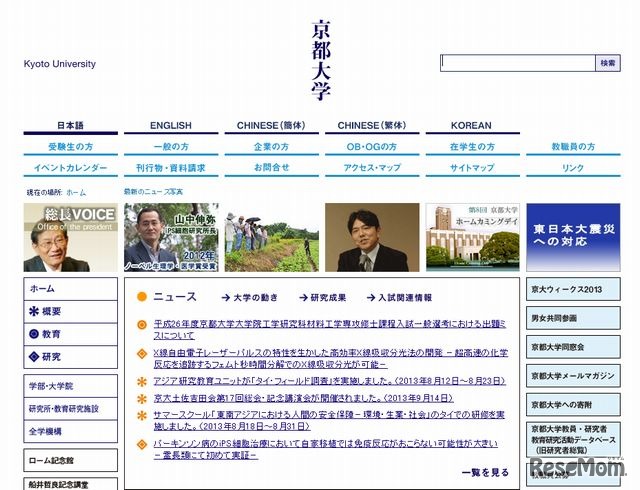Open 京都大学同窓会 sidebar button
This screenshot has width=640, height=490.
[573, 347]
